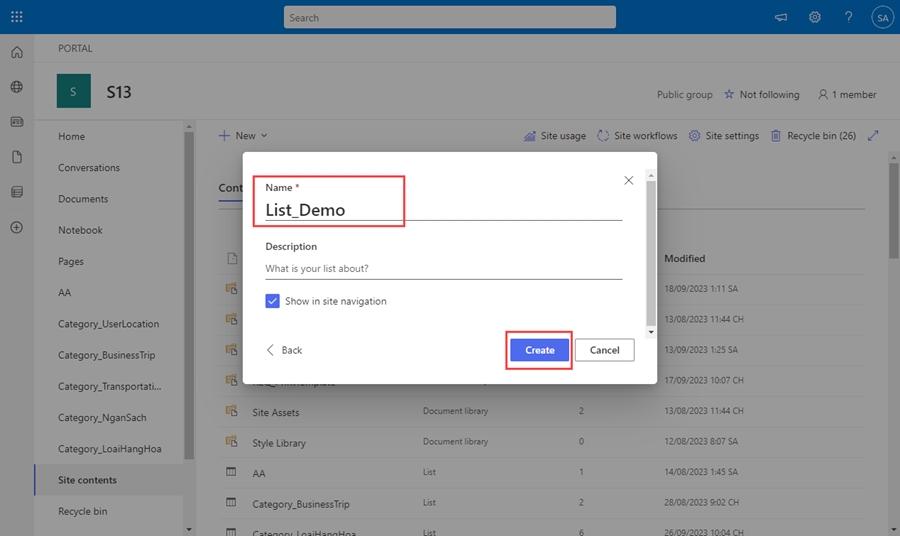Expand the New dropdown menu

pos(244,136)
